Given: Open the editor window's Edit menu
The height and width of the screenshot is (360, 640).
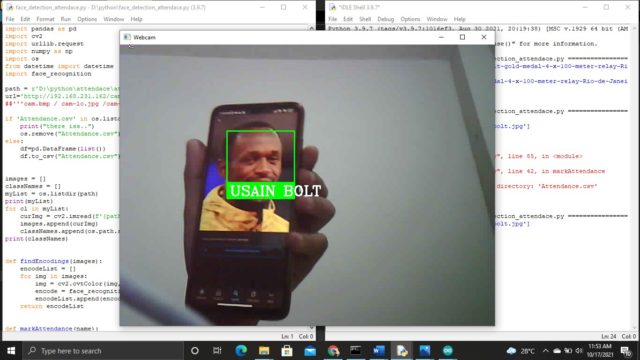Looking at the screenshot, I should (x=25, y=19).
